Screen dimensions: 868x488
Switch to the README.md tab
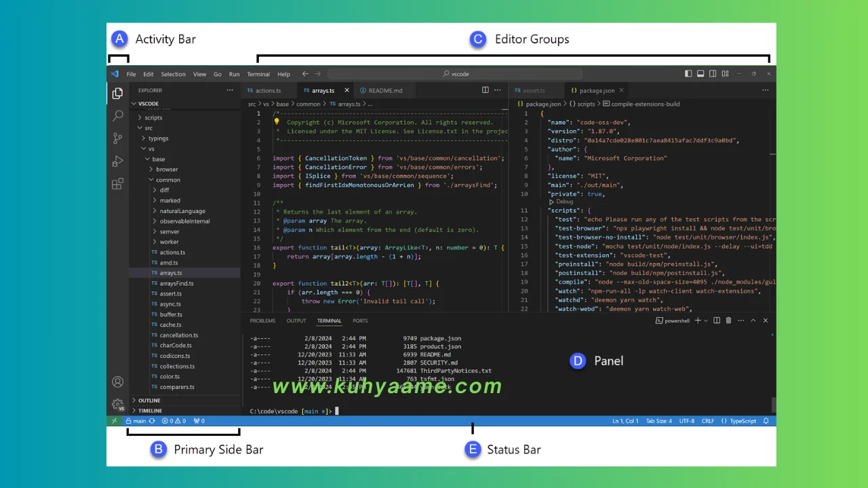pyautogui.click(x=385, y=90)
